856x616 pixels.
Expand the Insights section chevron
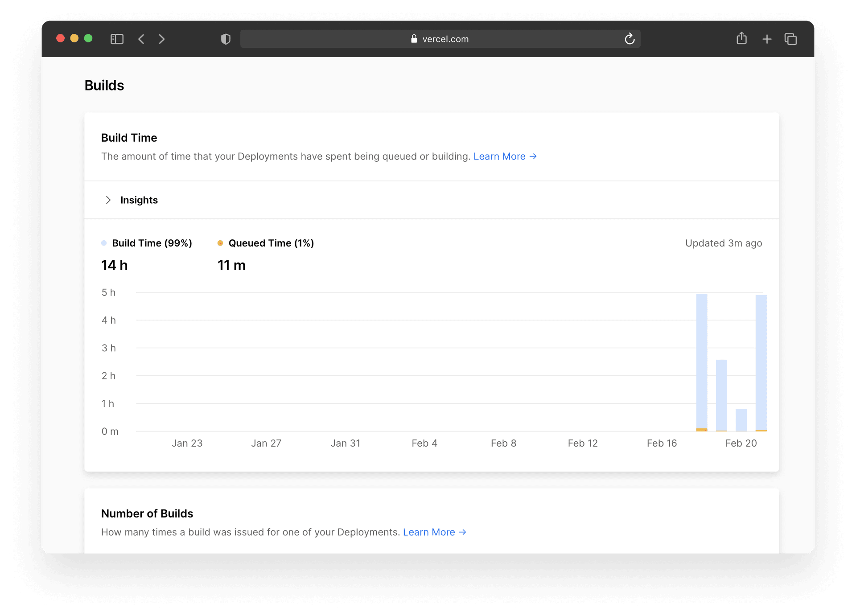tap(108, 200)
